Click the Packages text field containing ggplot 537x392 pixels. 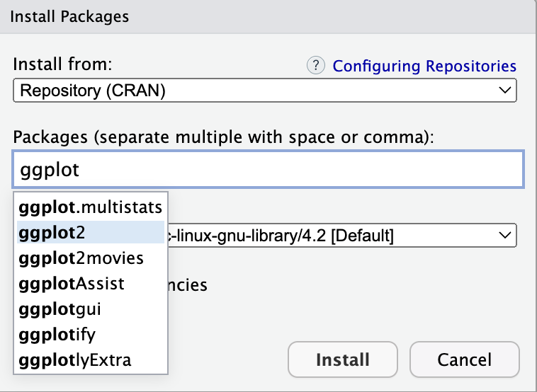[268, 169]
